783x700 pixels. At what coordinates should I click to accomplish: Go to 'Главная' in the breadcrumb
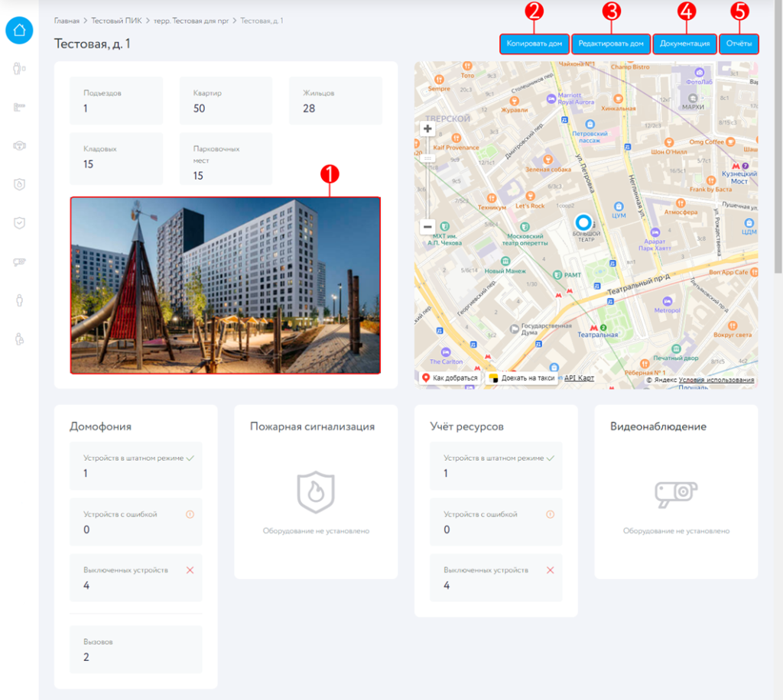click(67, 21)
